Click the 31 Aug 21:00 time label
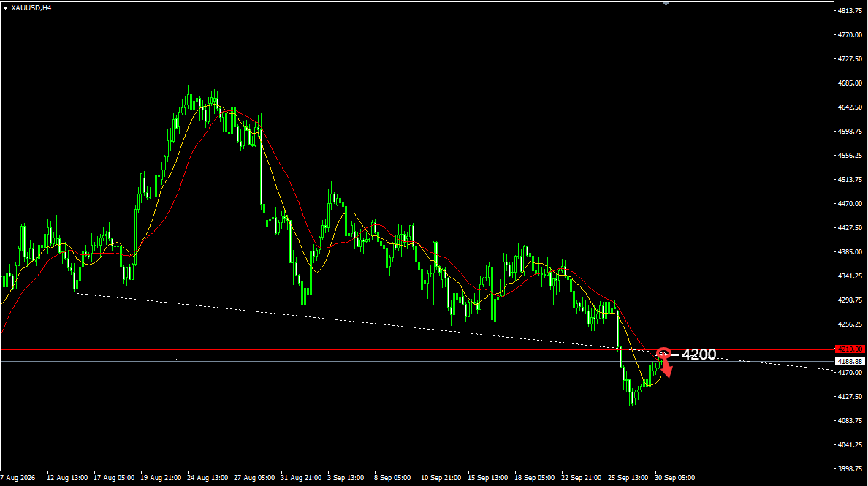The width and height of the screenshot is (868, 486). 301,478
